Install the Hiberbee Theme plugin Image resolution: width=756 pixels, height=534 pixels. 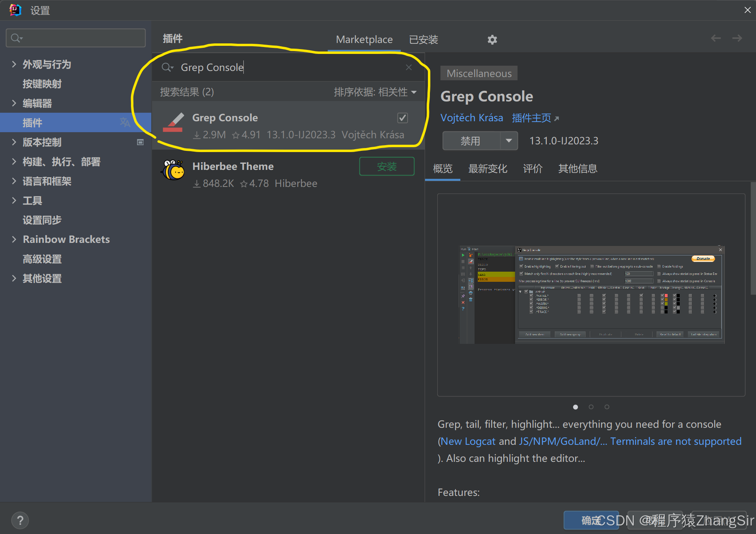tap(387, 166)
